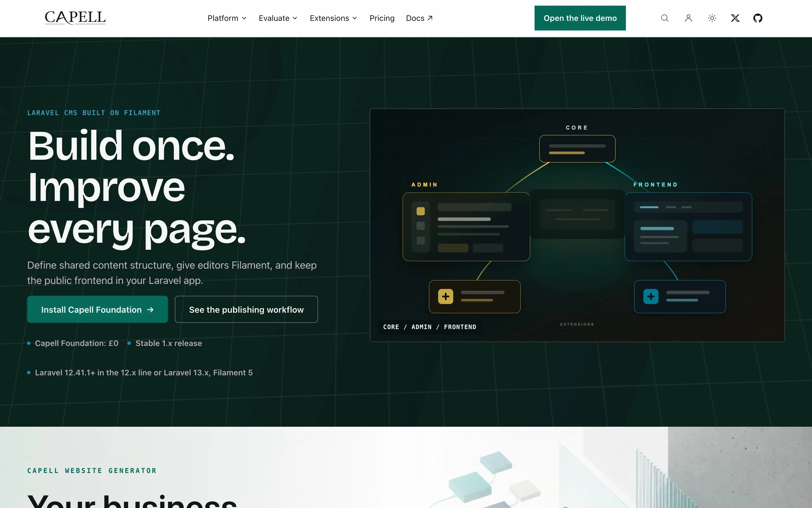
Task: Click See the publishing workflow button
Action: click(x=246, y=309)
